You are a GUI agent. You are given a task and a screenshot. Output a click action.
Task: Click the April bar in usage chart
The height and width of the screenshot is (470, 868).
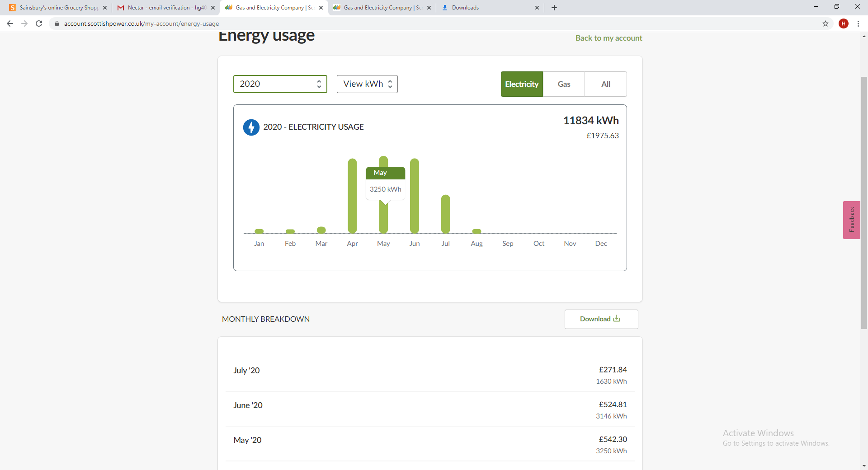click(x=352, y=196)
